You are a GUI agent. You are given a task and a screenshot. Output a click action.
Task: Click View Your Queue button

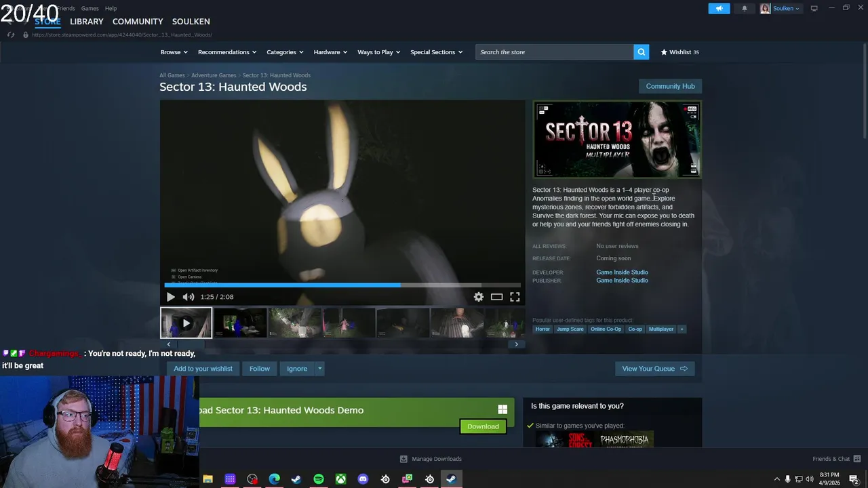point(654,369)
